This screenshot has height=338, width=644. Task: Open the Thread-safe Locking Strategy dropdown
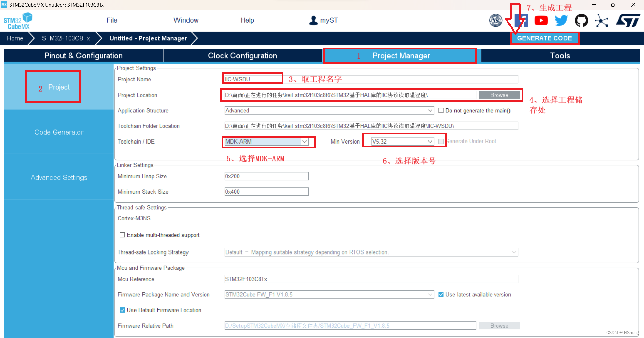tap(371, 252)
